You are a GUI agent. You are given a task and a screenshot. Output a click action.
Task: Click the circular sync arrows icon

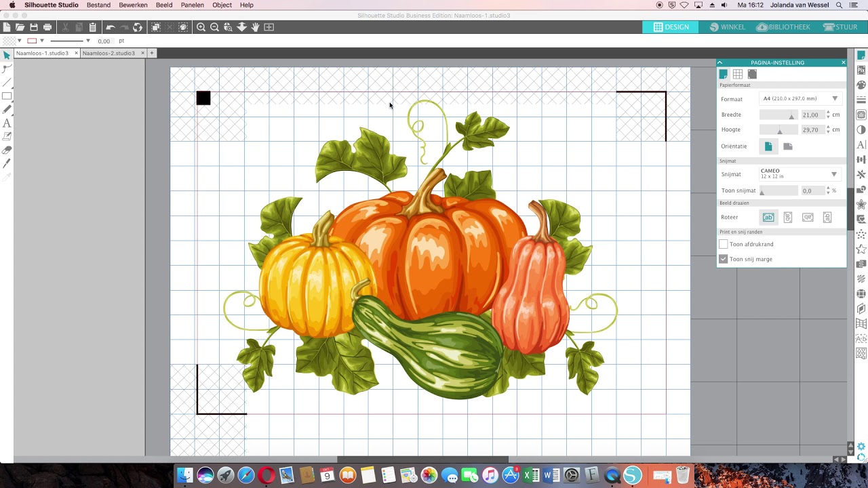138,27
